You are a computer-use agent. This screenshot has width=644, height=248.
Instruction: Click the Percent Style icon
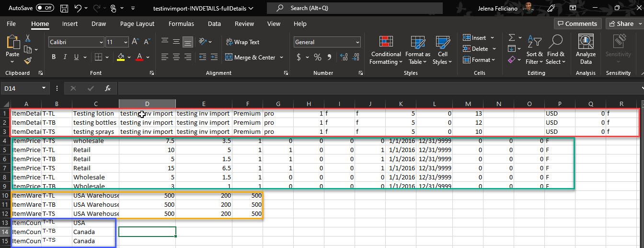click(x=317, y=58)
